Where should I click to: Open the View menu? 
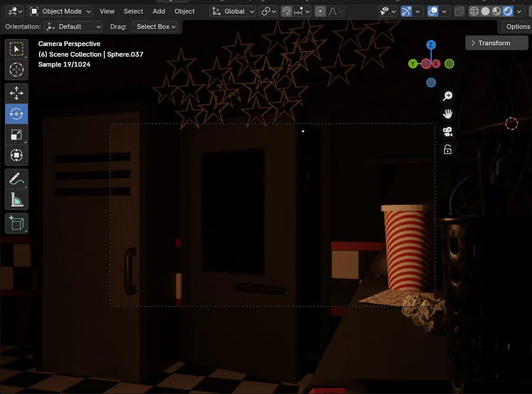point(107,12)
